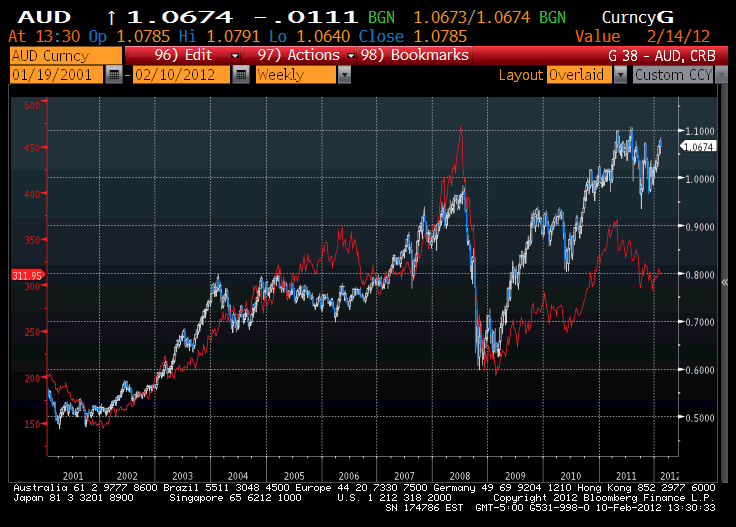Click the Layout label

(x=521, y=75)
